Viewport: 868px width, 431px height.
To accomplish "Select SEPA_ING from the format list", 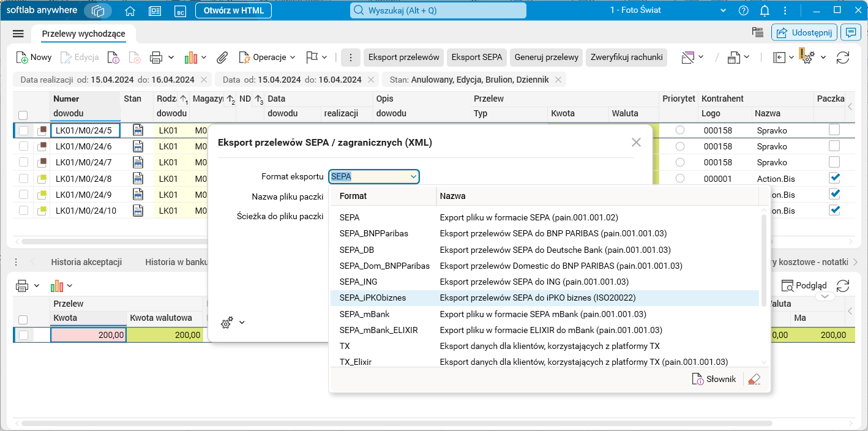I will coord(359,282).
